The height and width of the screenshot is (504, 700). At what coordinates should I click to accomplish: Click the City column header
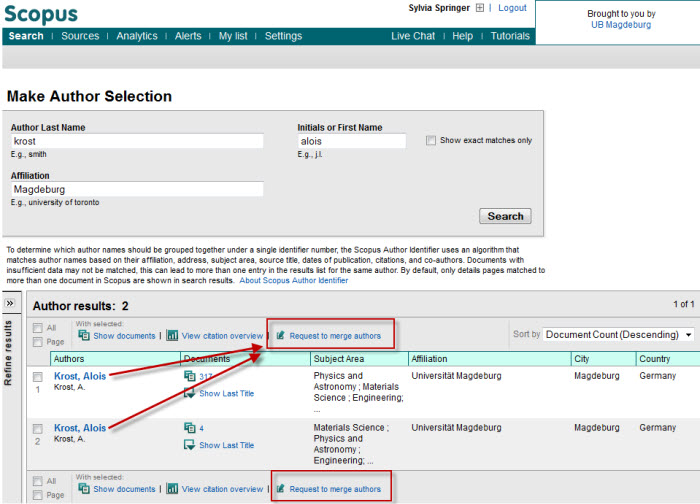tap(603, 359)
